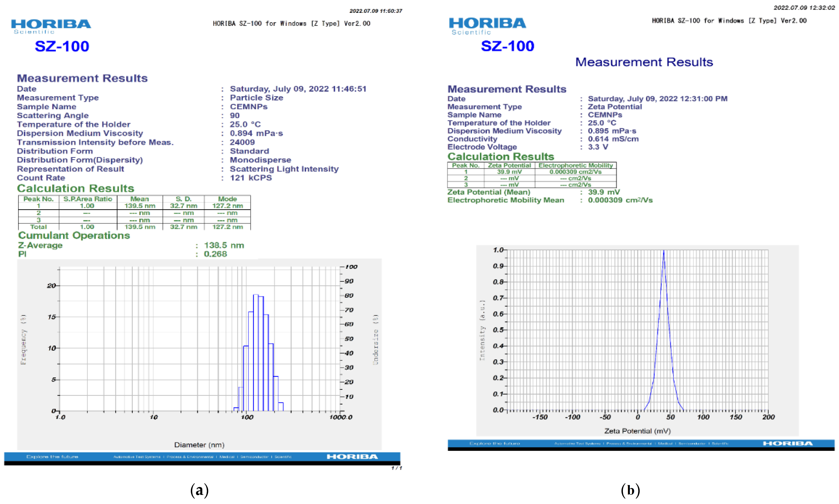The width and height of the screenshot is (839, 504).
Task: Click the 'Electrophoretic Mobility' column header
Action: [x=575, y=165]
